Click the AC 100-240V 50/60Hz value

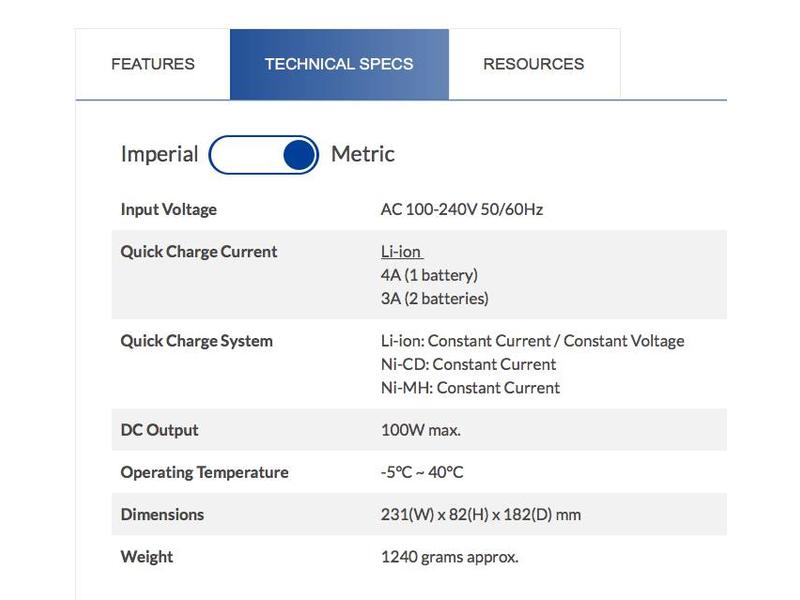[462, 210]
